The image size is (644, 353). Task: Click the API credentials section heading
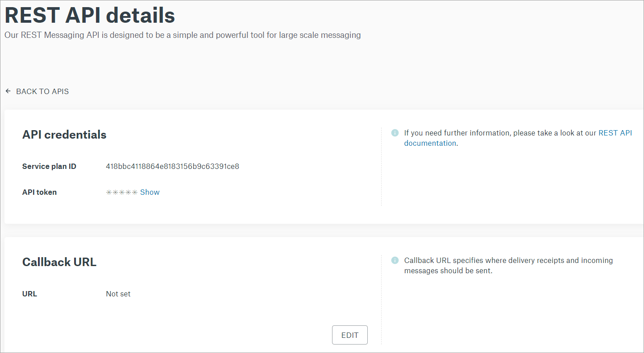pos(64,135)
